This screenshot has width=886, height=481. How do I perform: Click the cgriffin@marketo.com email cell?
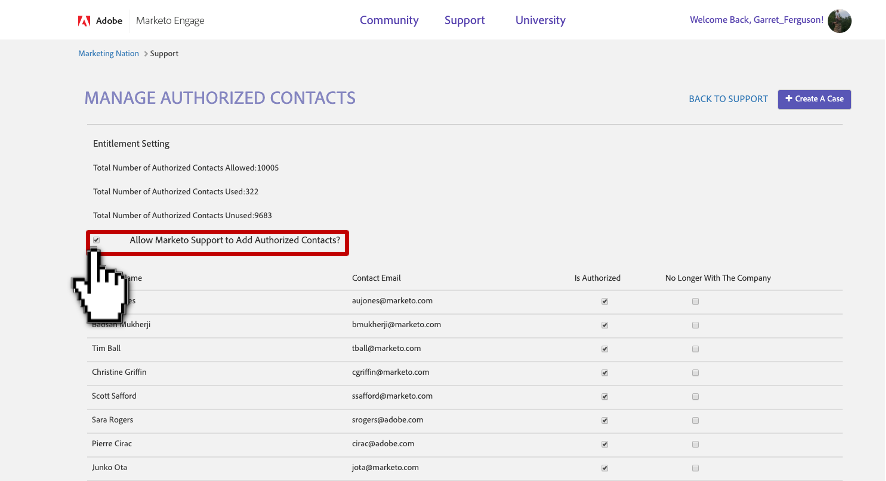390,372
